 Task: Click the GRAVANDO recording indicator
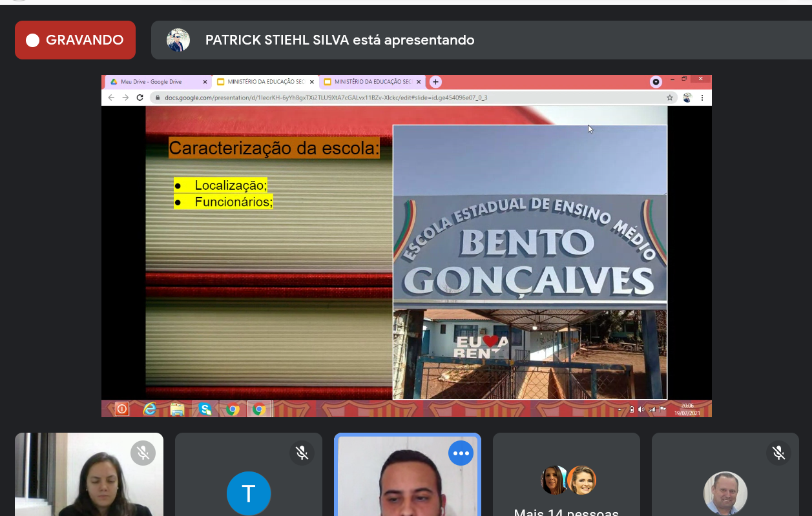tap(75, 40)
